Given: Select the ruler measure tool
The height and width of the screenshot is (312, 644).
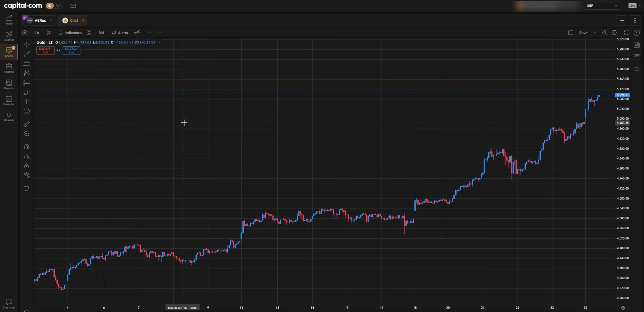Looking at the screenshot, I should pos(27,124).
